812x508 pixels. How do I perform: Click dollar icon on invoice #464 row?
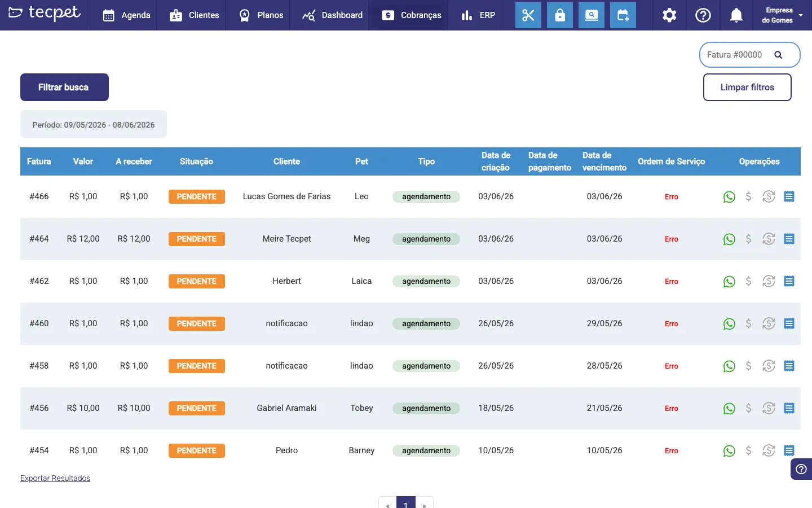point(748,239)
